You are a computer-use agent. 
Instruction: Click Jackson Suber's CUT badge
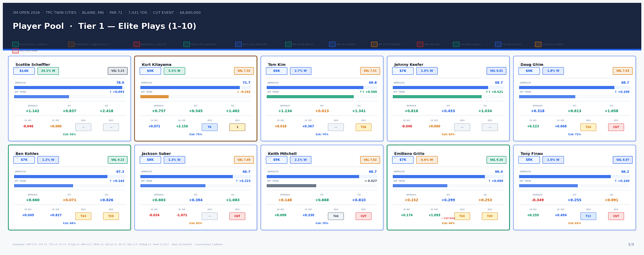point(237,216)
